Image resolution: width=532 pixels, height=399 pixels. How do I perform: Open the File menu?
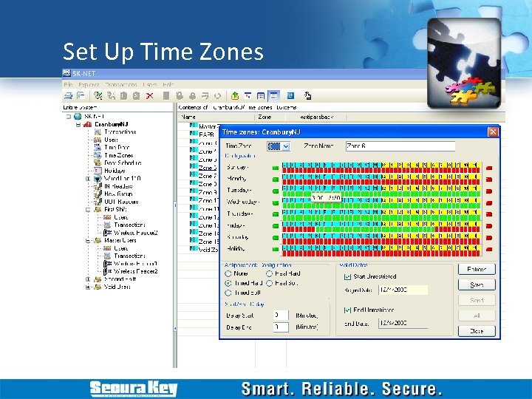point(68,84)
